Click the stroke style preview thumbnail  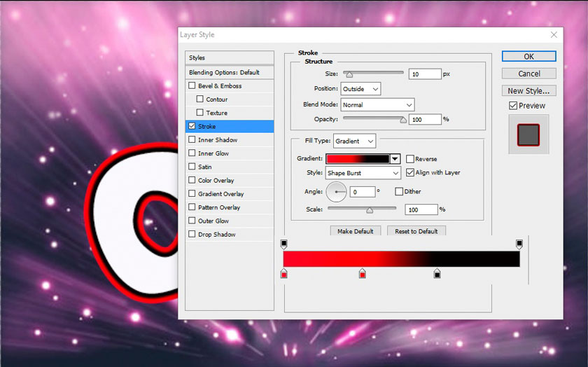click(x=528, y=134)
